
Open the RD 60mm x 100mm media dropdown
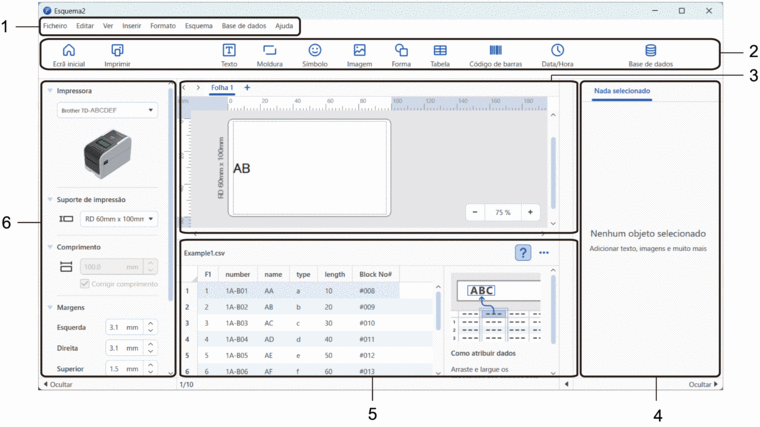coord(119,219)
